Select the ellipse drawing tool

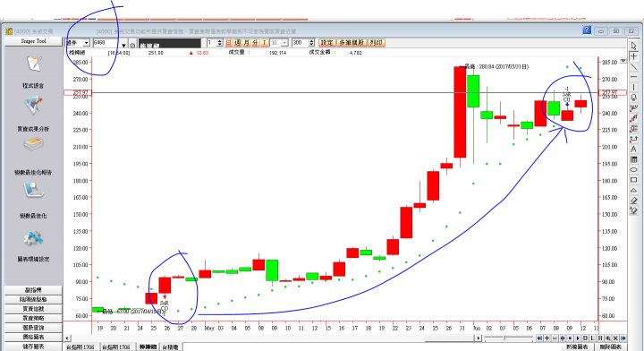coord(633,169)
